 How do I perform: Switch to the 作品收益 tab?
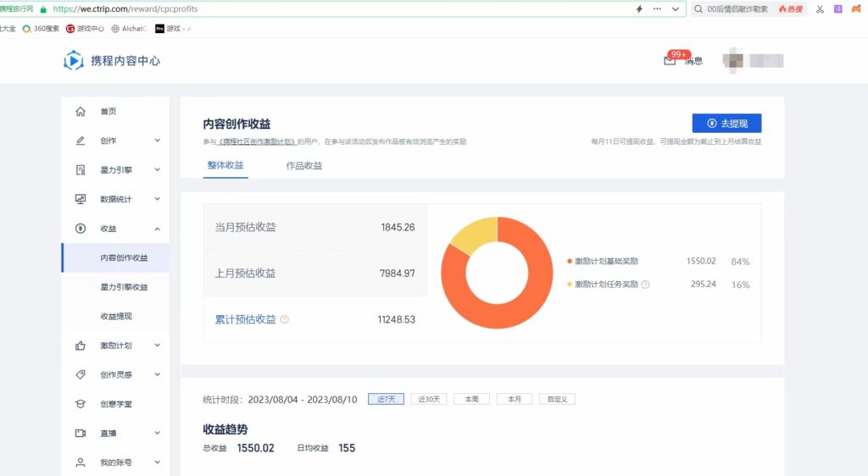point(304,166)
